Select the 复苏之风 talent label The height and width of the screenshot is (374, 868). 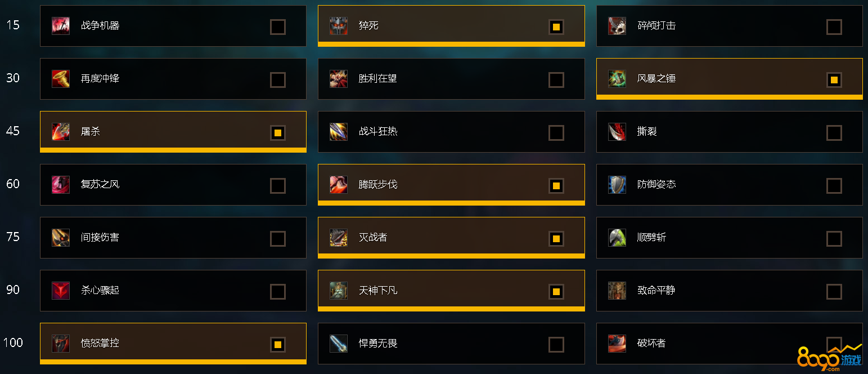[x=100, y=185]
